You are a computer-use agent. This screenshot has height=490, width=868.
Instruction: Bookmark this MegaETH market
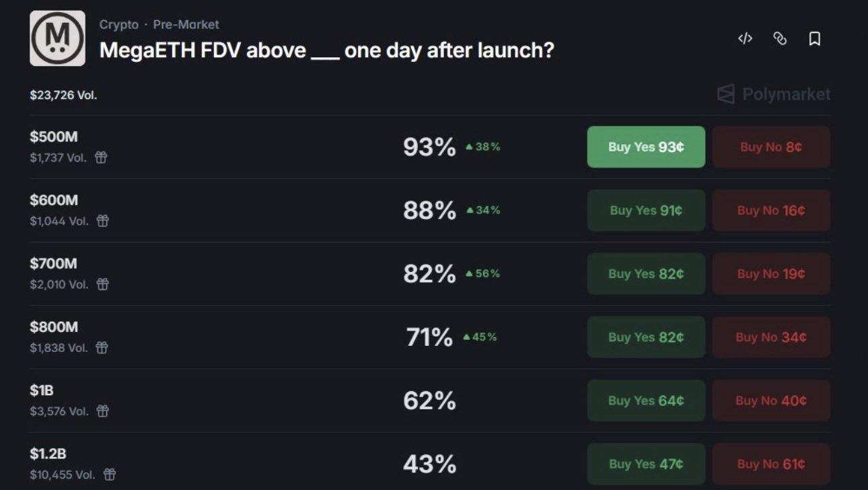point(814,39)
